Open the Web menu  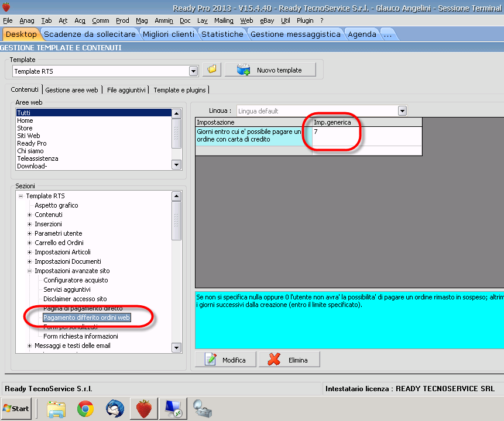coord(246,20)
